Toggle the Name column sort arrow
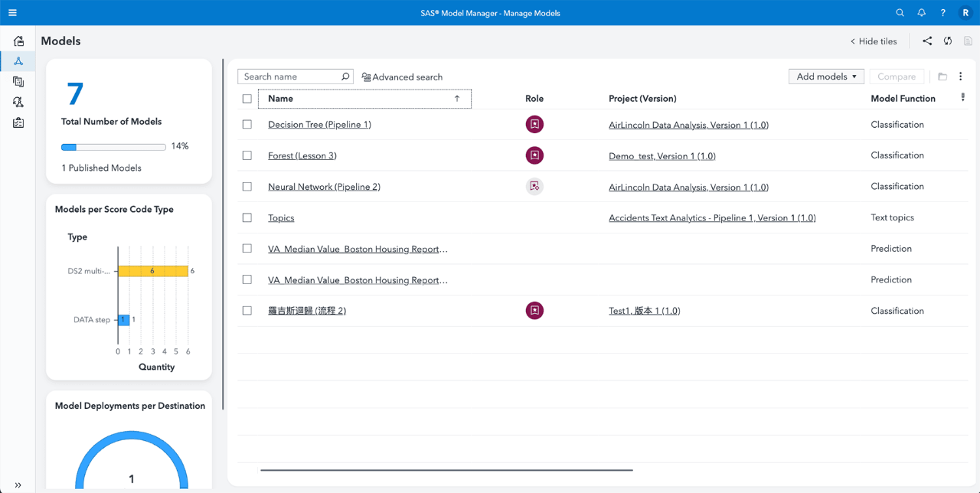Viewport: 980px width, 493px height. click(x=457, y=99)
